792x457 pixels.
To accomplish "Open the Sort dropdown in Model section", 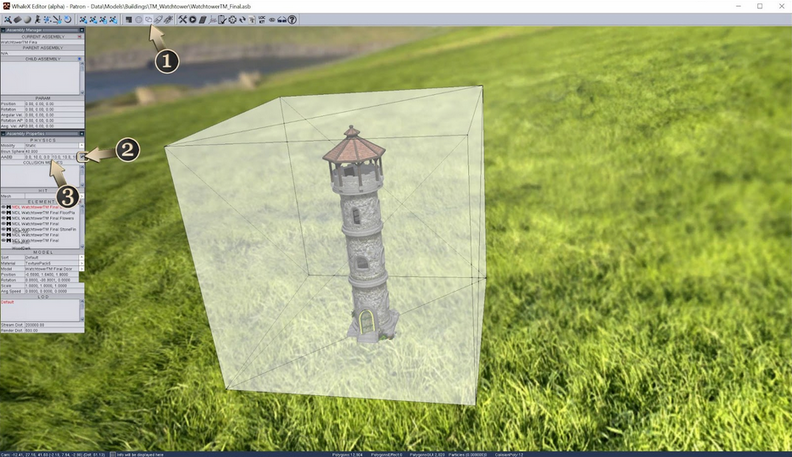I will [81, 257].
